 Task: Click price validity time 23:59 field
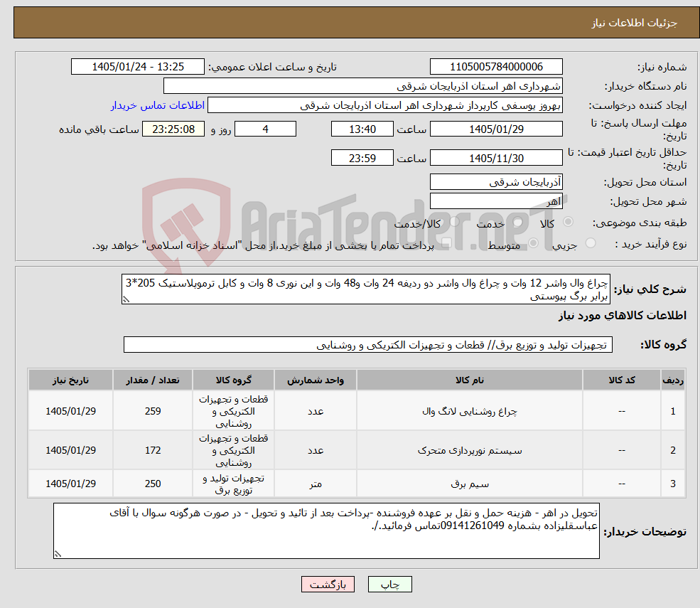(362, 158)
